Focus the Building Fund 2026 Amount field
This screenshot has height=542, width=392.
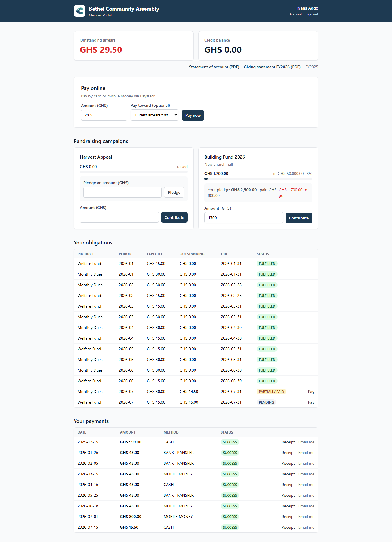(244, 218)
